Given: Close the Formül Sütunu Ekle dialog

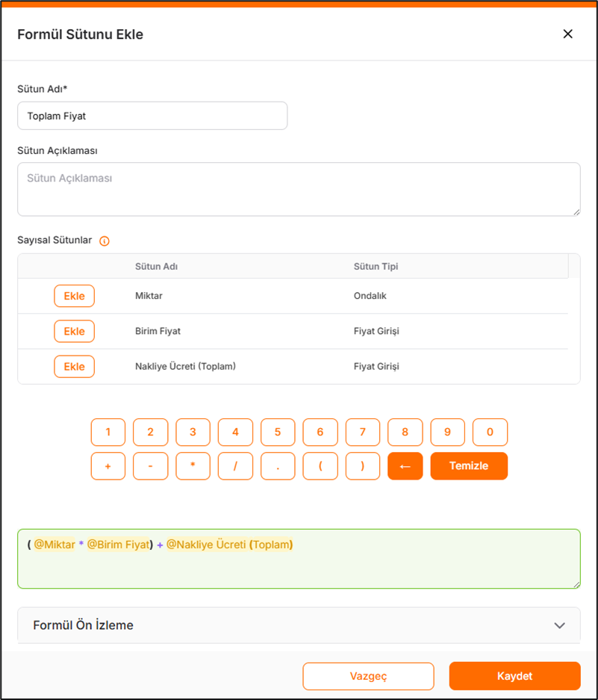Looking at the screenshot, I should (567, 34).
